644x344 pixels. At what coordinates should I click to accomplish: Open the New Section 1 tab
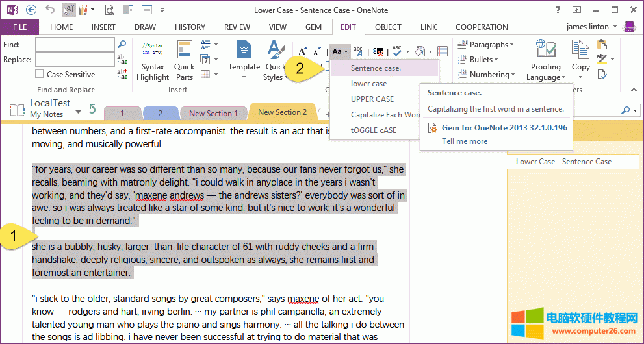click(x=213, y=114)
